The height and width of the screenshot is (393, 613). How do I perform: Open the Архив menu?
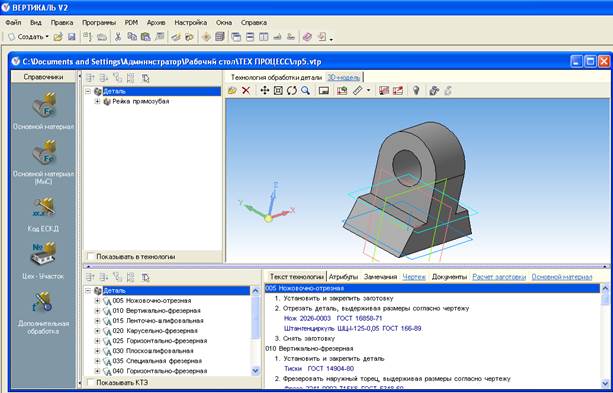pyautogui.click(x=156, y=23)
